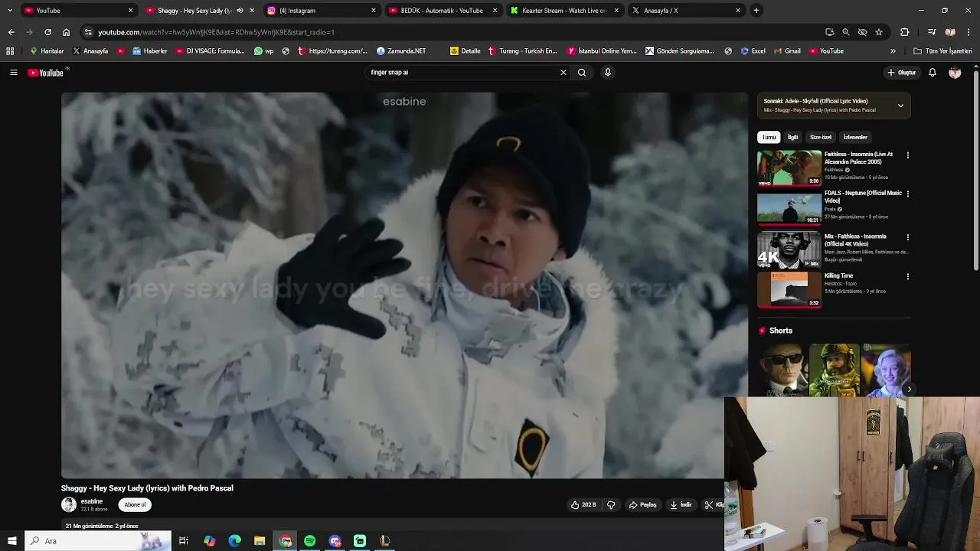Viewport: 980px width, 551px height.
Task: Show hidden bookmarks with the chevron
Action: click(x=893, y=51)
